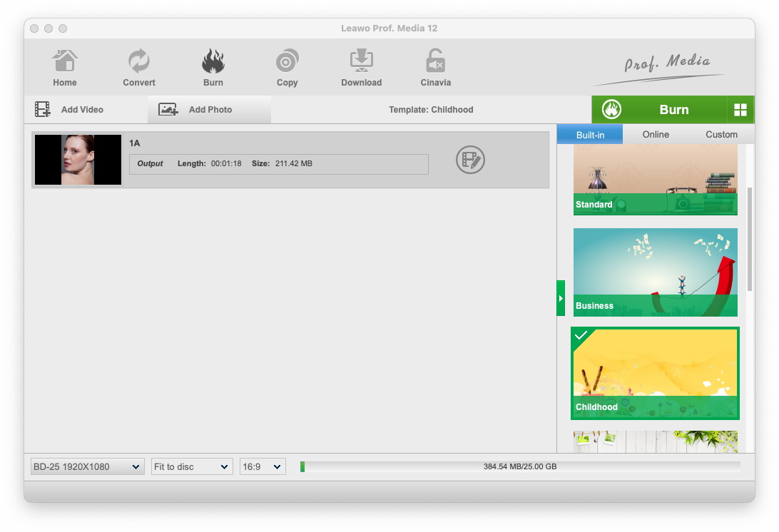779x532 pixels.
Task: Click the 384.54 MB/25.00 GB capacity text
Action: point(520,466)
